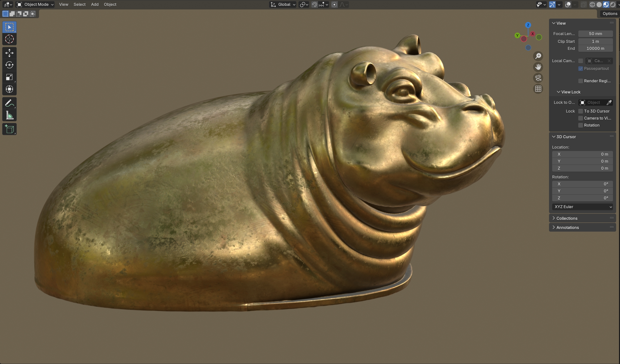This screenshot has height=364, width=620.
Task: Click the Options button
Action: coord(609,14)
